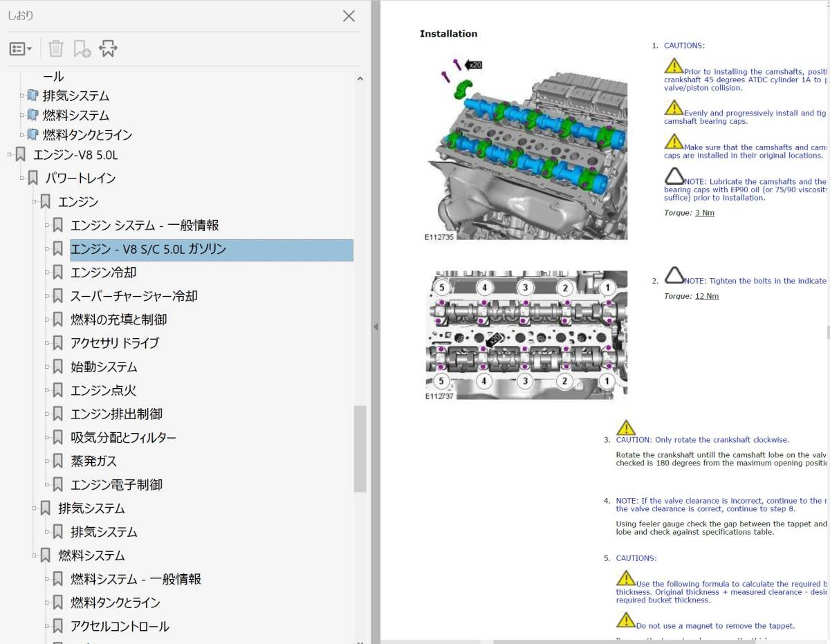Click bookmark icon beside 始動システム

click(58, 367)
